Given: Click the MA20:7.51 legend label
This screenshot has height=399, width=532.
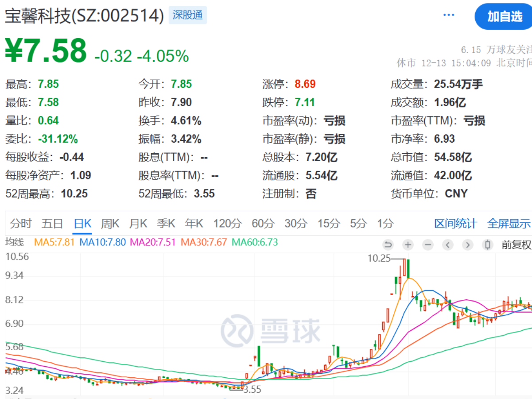Looking at the screenshot, I should (153, 242).
